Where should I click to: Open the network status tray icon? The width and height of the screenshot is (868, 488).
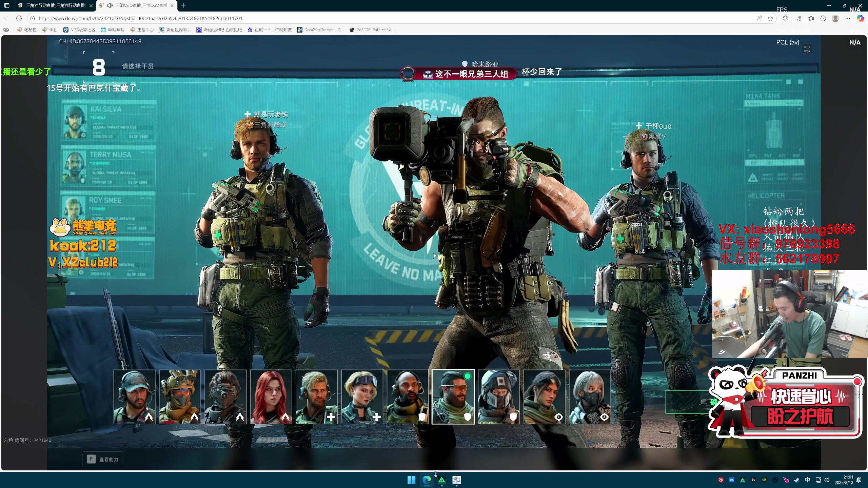818,480
